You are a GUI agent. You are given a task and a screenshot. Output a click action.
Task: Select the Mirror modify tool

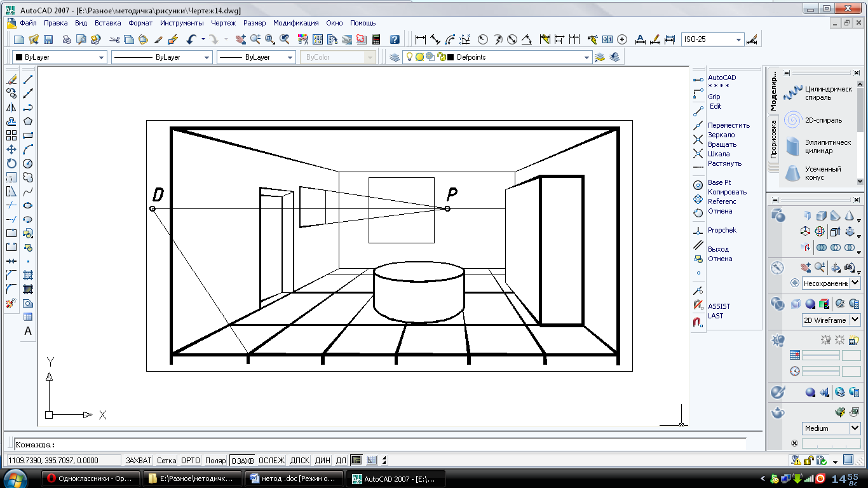[11, 107]
